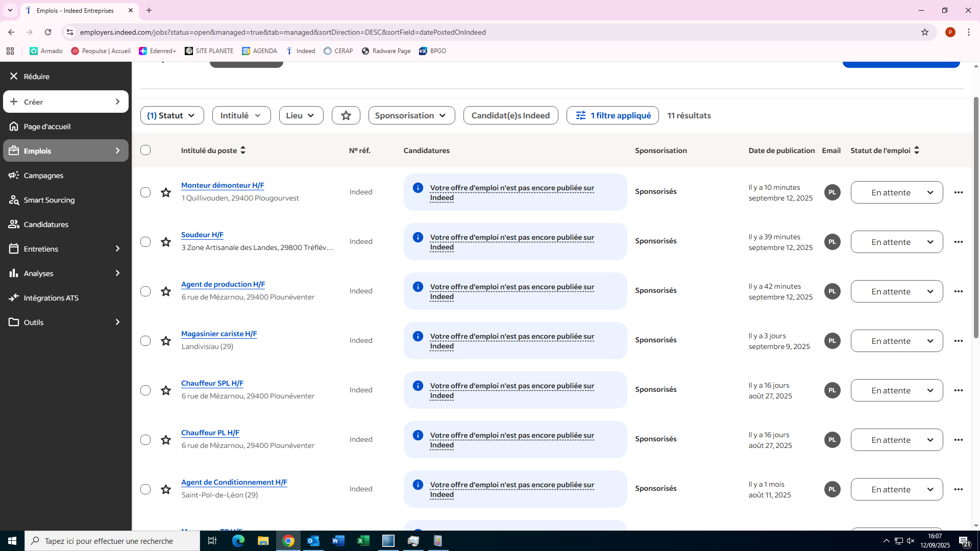980x551 pixels.
Task: Click the PL email avatar for Monteur démonteur
Action: pyautogui.click(x=832, y=192)
